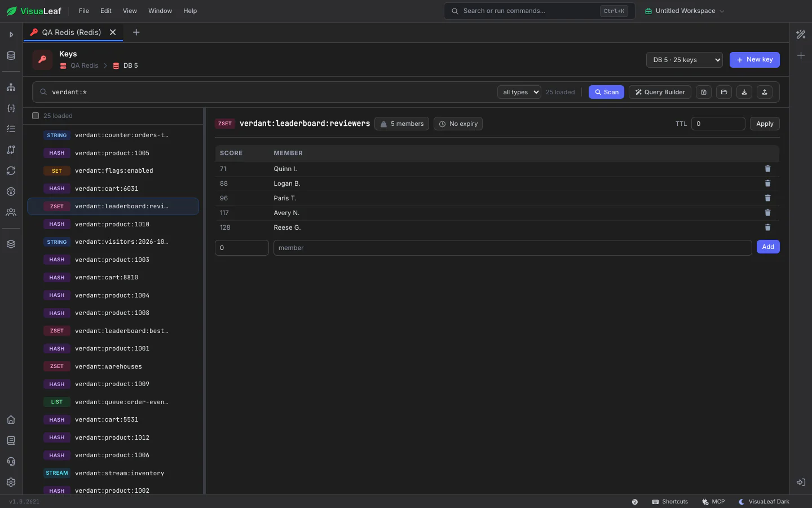Open the sync refresh sidebar icon
The image size is (812, 508).
click(11, 171)
